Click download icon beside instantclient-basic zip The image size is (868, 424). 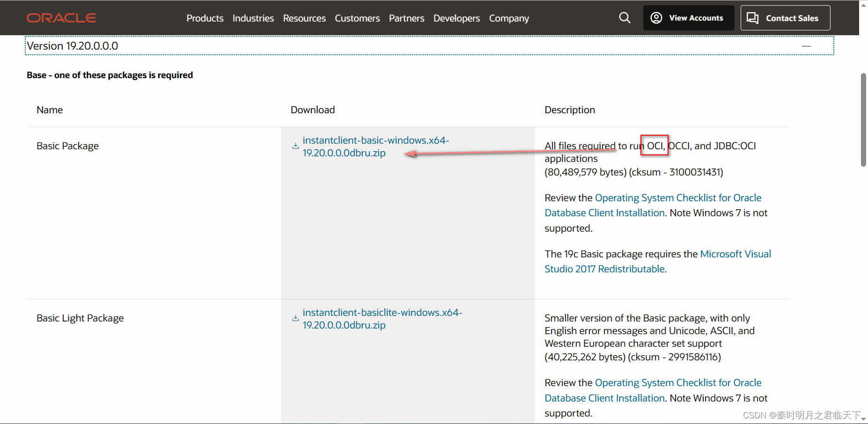[295, 146]
